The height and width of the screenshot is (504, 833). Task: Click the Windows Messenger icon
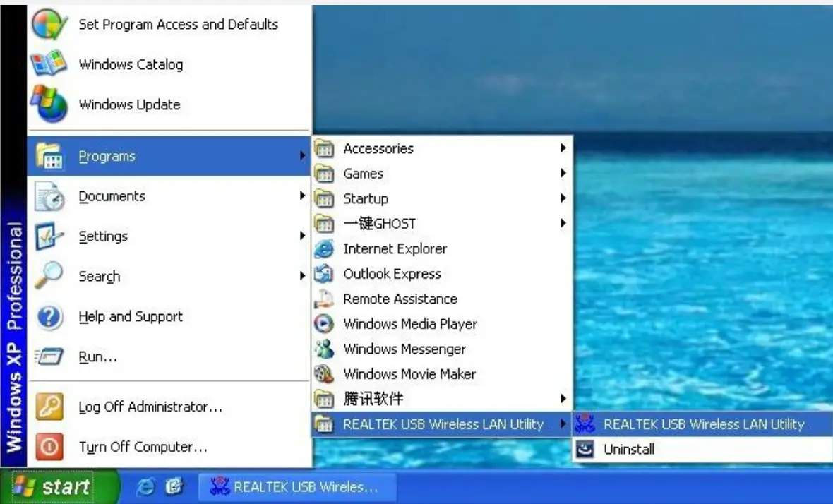pyautogui.click(x=324, y=349)
